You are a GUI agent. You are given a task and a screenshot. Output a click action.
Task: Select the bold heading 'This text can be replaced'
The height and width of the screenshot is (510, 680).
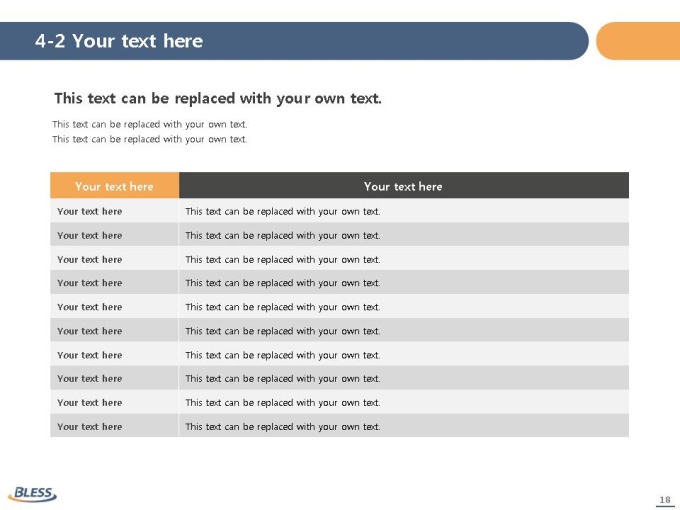coord(218,98)
